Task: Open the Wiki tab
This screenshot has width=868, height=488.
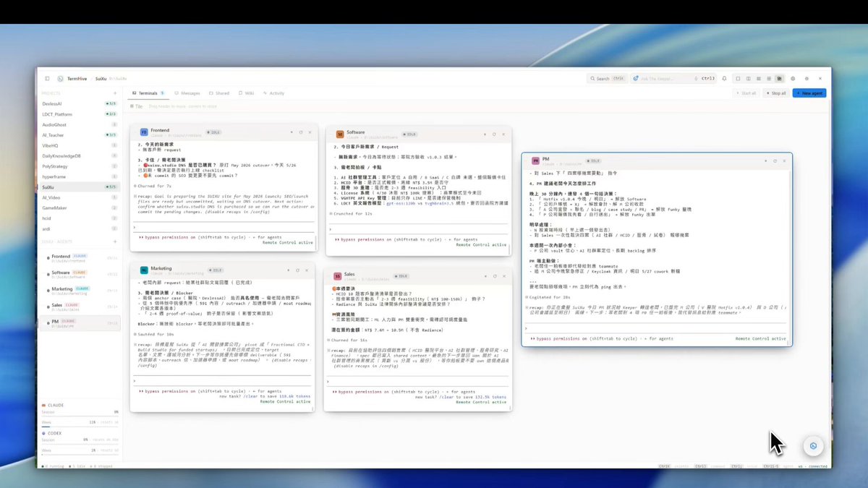Action: (x=246, y=93)
